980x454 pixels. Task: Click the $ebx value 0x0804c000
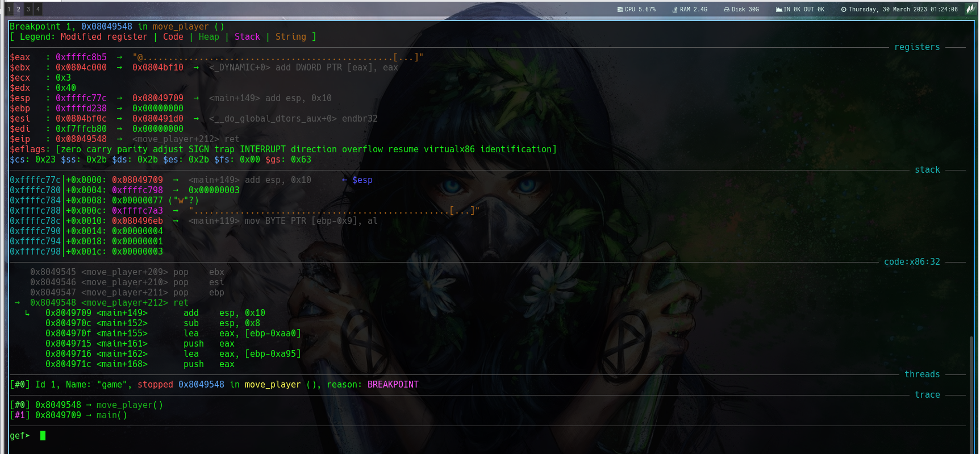(81, 67)
